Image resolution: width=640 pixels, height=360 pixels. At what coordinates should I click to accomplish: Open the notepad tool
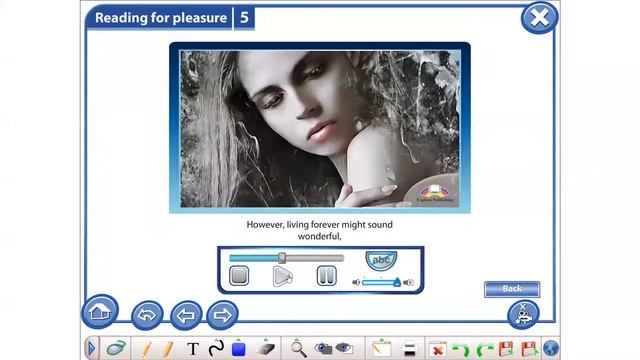point(381,349)
